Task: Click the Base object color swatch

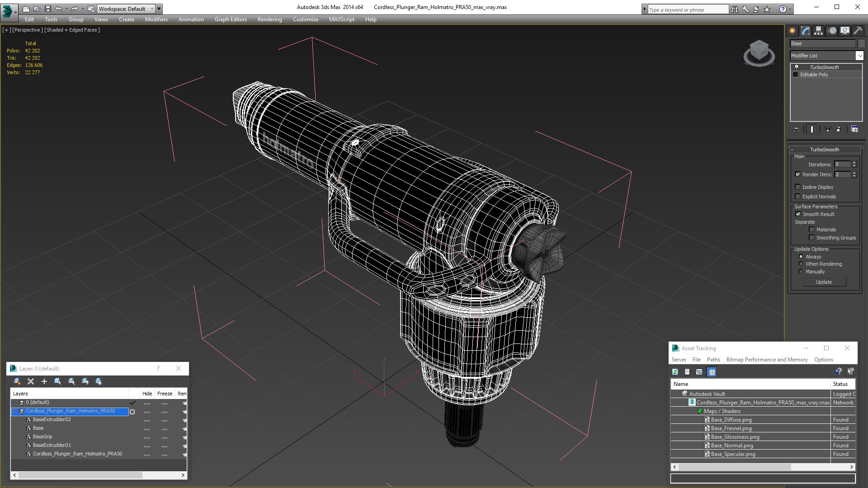Action: [x=861, y=43]
